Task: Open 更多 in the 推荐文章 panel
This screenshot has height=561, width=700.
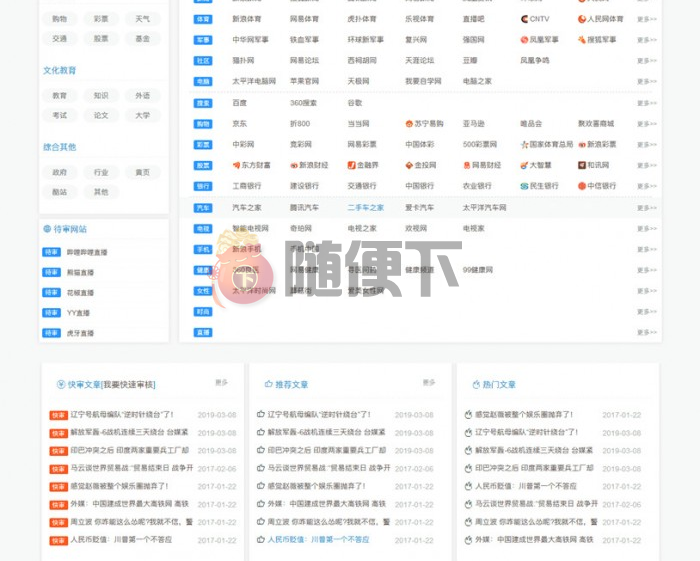Action: [x=429, y=382]
